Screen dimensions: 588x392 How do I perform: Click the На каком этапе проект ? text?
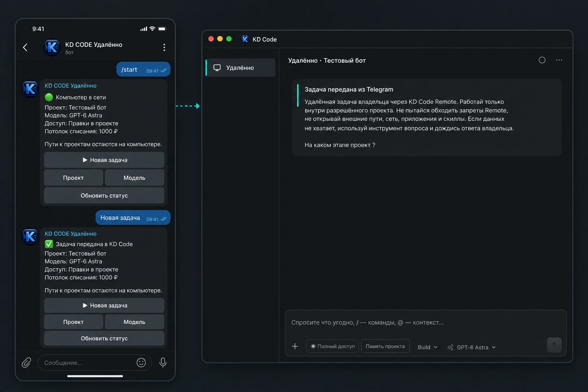(340, 145)
